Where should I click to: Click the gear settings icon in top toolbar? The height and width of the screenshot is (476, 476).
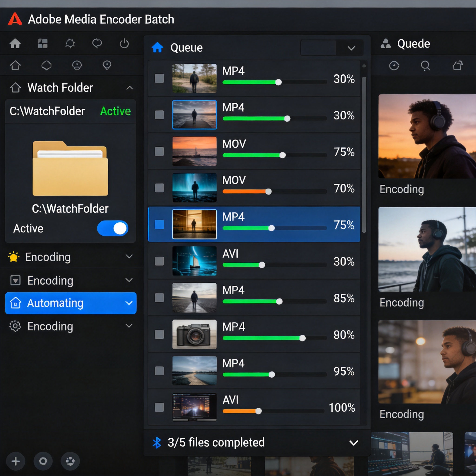coord(70,44)
